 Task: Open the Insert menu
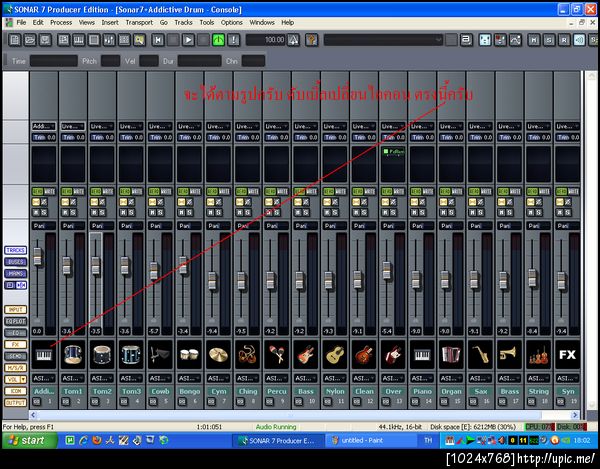[x=110, y=23]
